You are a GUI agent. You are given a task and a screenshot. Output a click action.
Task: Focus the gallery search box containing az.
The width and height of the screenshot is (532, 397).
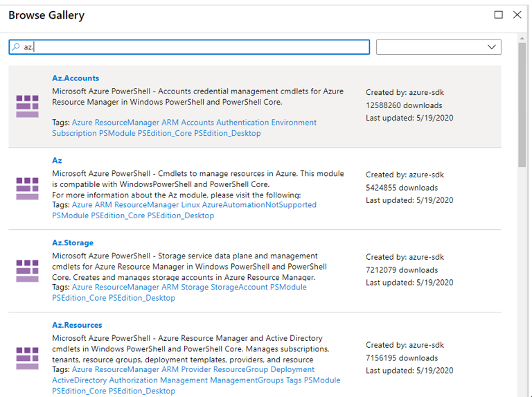tap(189, 47)
